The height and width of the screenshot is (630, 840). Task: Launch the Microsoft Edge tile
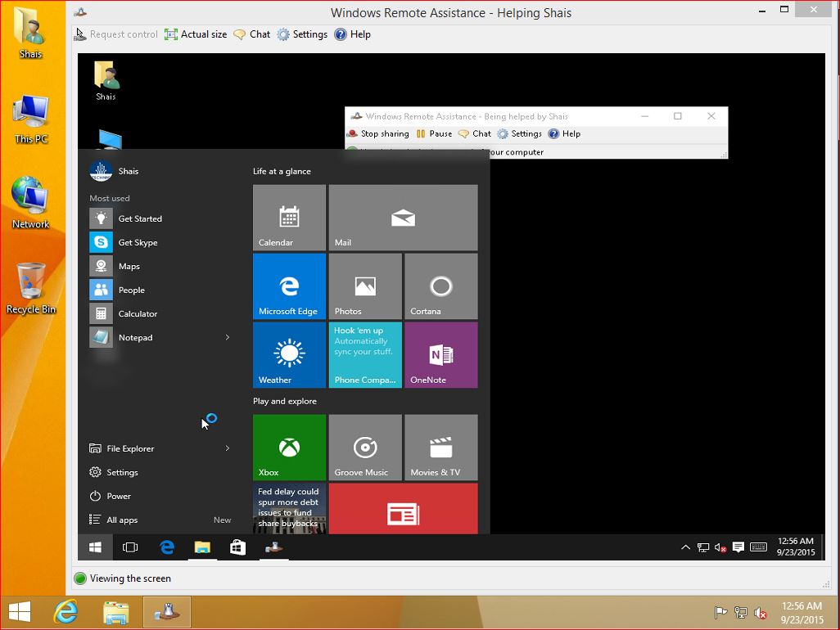(289, 286)
